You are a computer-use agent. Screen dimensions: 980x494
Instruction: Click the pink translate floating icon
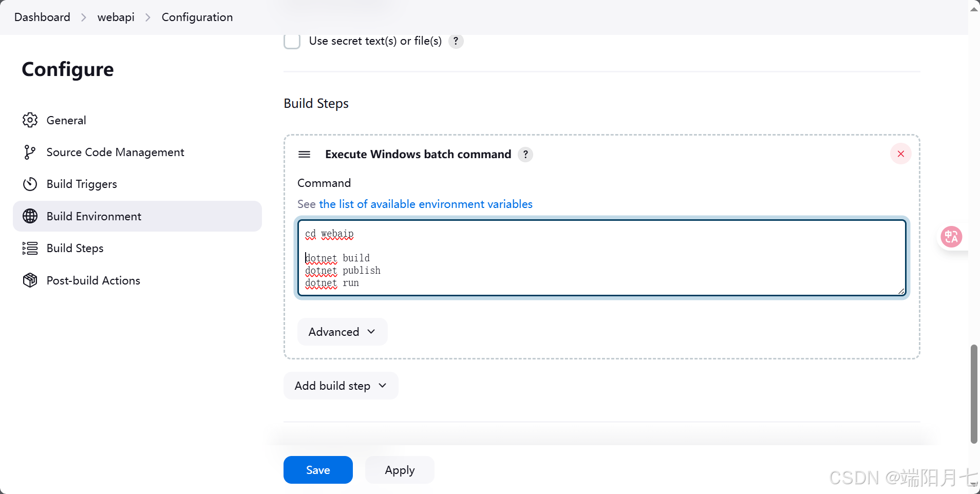[951, 237]
